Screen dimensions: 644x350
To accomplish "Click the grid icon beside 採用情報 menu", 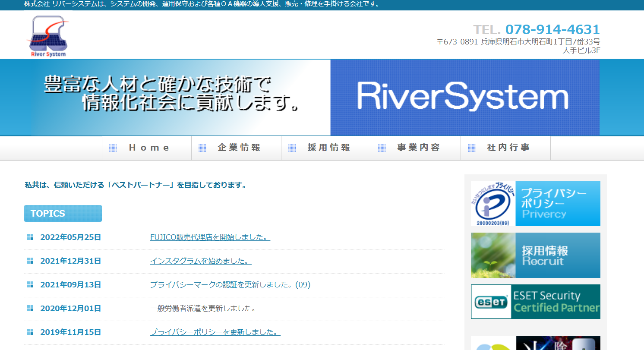I will tap(292, 148).
